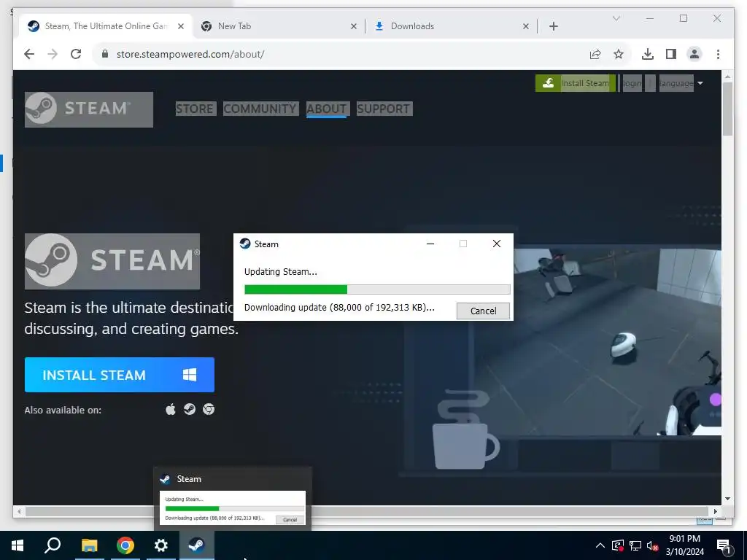Click the taskbar clock showing 9:01 PM
The height and width of the screenshot is (560, 747).
pos(684,545)
